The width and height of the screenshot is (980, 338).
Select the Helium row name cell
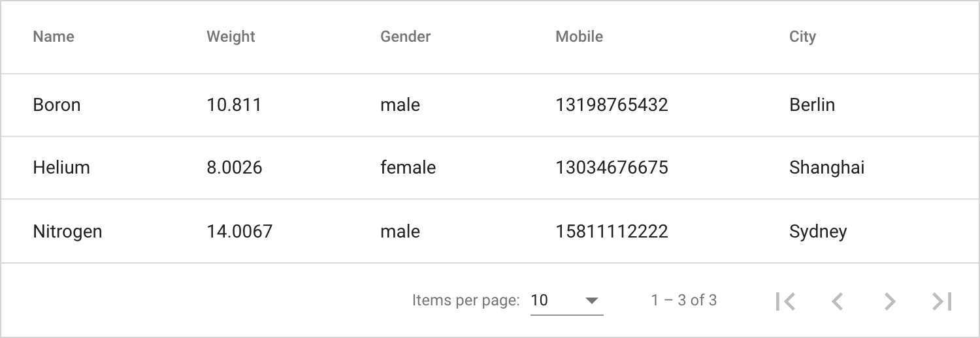click(61, 168)
